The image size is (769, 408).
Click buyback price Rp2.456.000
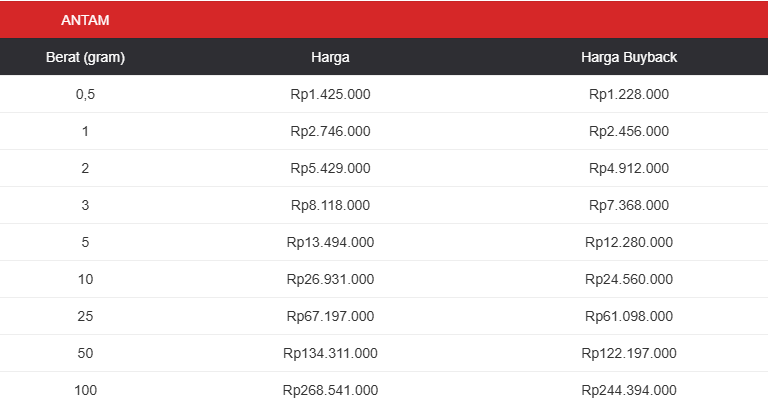[x=629, y=131]
